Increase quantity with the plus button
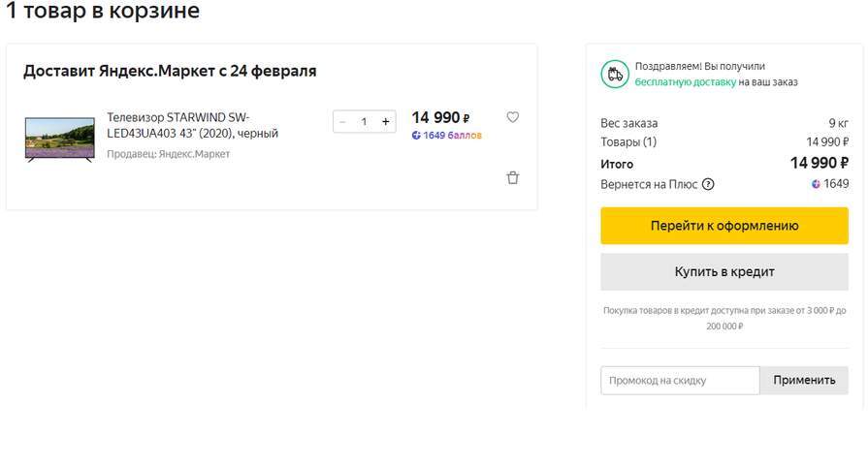Viewport: 868px width, 466px height. (386, 122)
